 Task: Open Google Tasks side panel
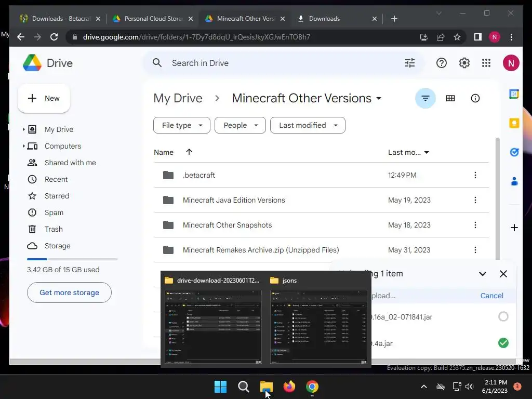514,152
